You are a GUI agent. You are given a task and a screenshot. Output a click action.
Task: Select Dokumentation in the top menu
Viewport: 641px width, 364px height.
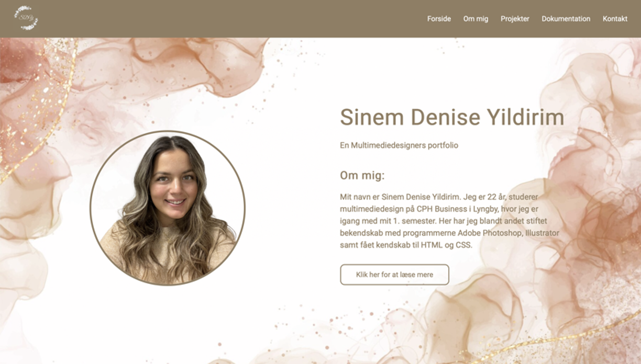pyautogui.click(x=566, y=19)
